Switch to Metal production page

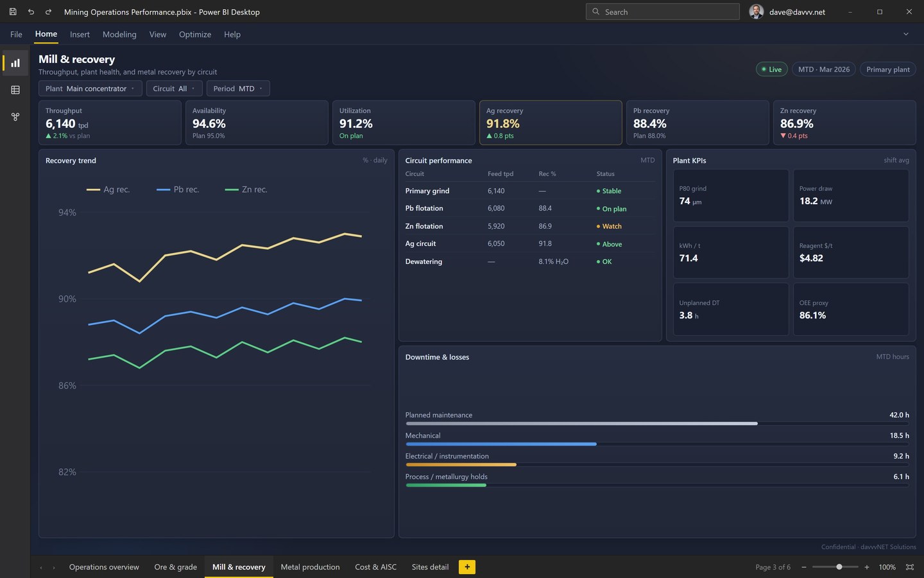coord(310,567)
